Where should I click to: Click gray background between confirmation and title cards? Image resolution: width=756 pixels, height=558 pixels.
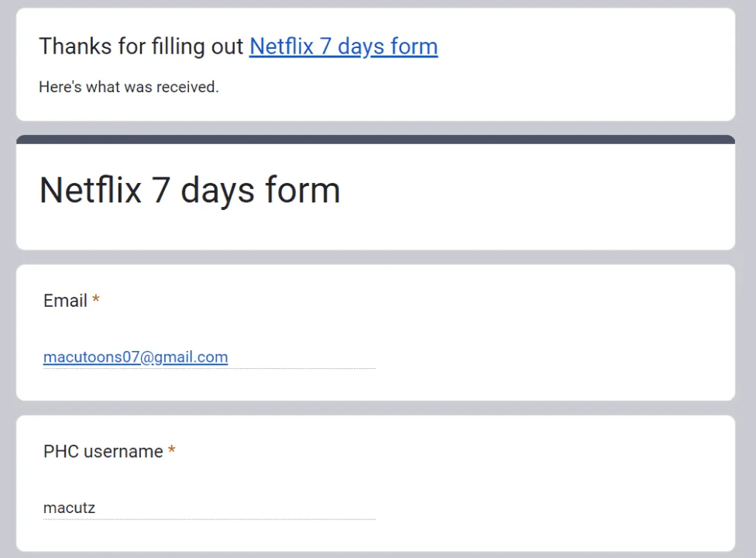(x=376, y=128)
